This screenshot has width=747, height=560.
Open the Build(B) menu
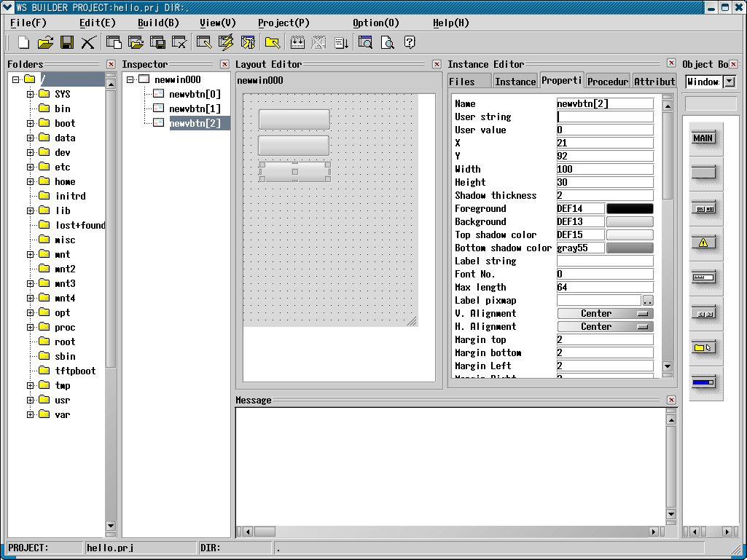(158, 23)
